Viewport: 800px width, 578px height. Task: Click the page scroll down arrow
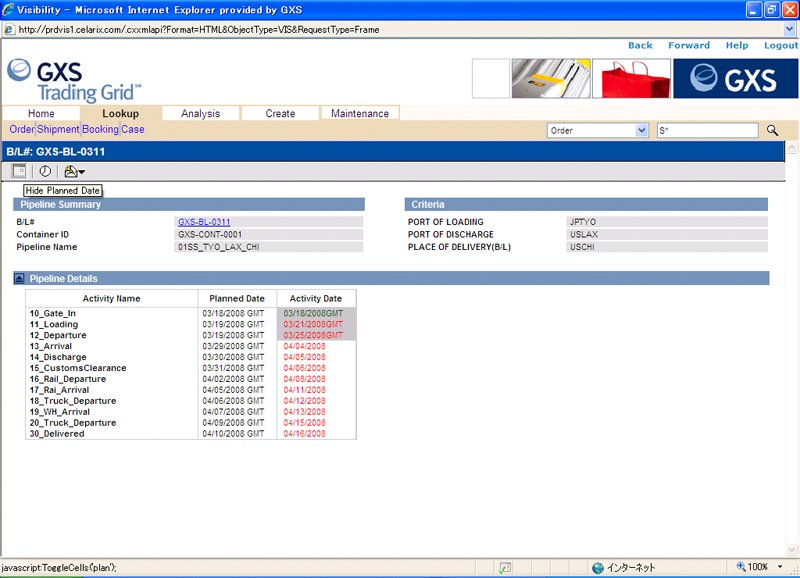(x=791, y=549)
